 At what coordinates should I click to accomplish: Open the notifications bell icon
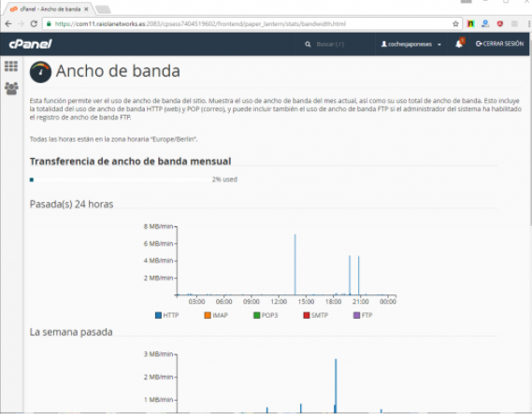[x=459, y=43]
